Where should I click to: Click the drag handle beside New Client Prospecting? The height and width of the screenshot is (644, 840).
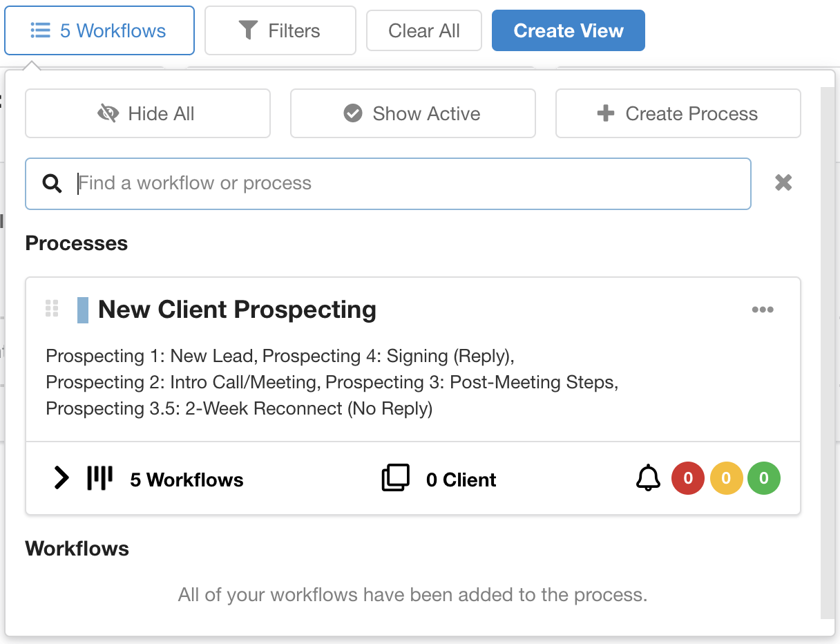pyautogui.click(x=52, y=309)
